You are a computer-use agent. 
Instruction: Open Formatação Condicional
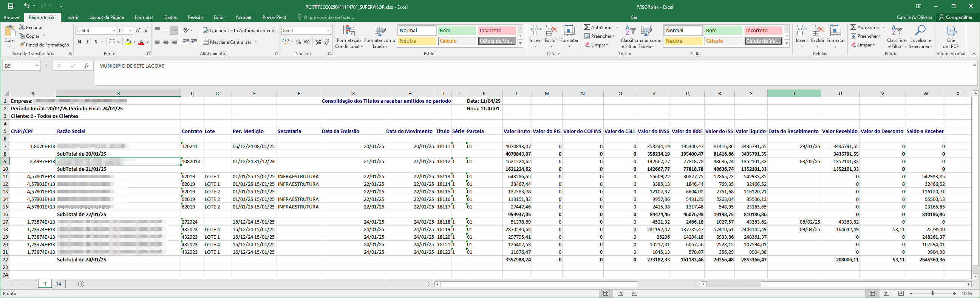349,37
